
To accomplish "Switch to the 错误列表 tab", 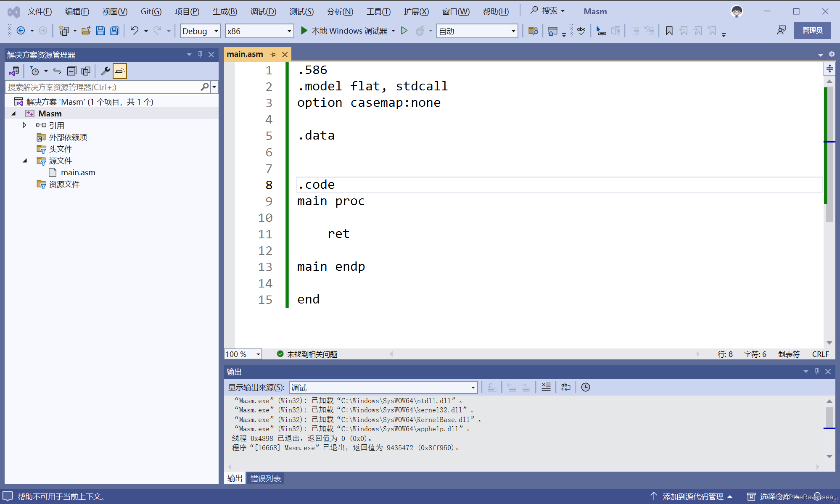I will [x=265, y=478].
